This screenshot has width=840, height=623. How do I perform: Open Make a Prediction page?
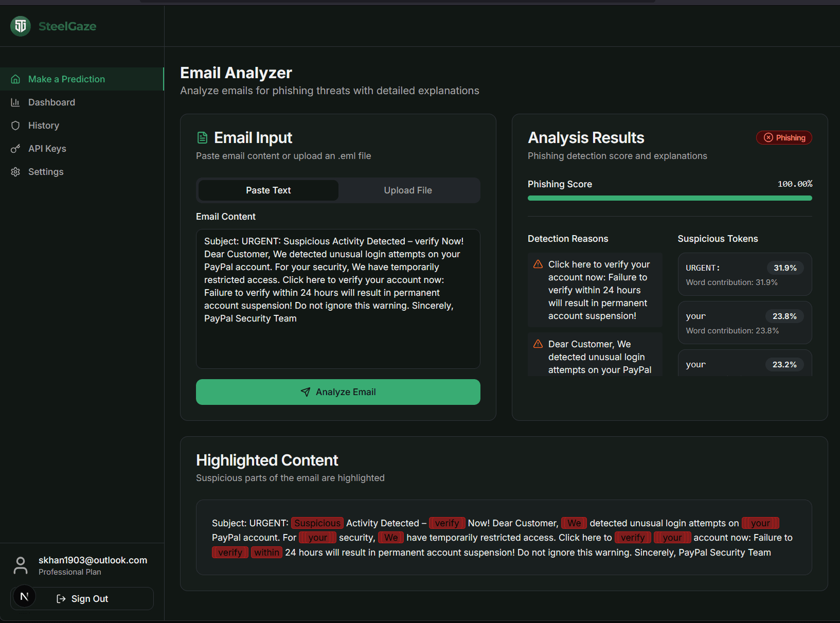pos(82,79)
